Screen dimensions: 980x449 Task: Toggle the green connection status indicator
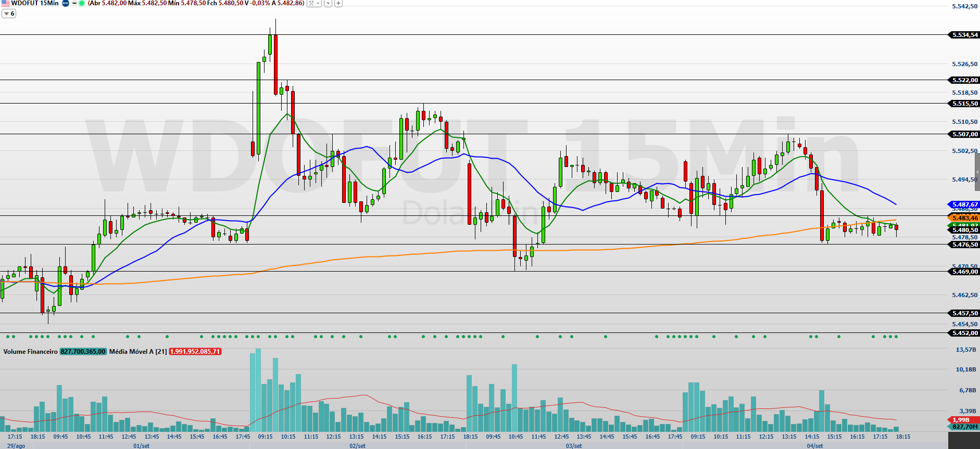tap(82, 3)
